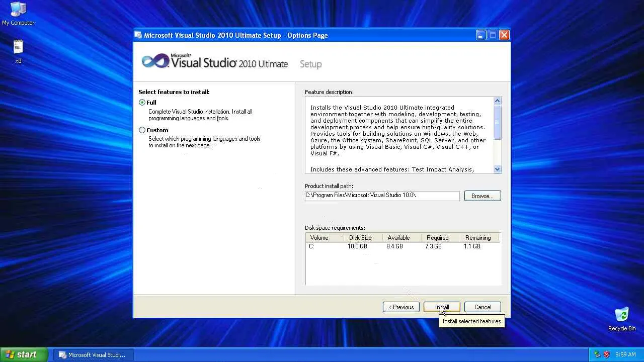Image resolution: width=644 pixels, height=362 pixels.
Task: Select the Recycle Bin desktop icon
Action: [x=622, y=319]
